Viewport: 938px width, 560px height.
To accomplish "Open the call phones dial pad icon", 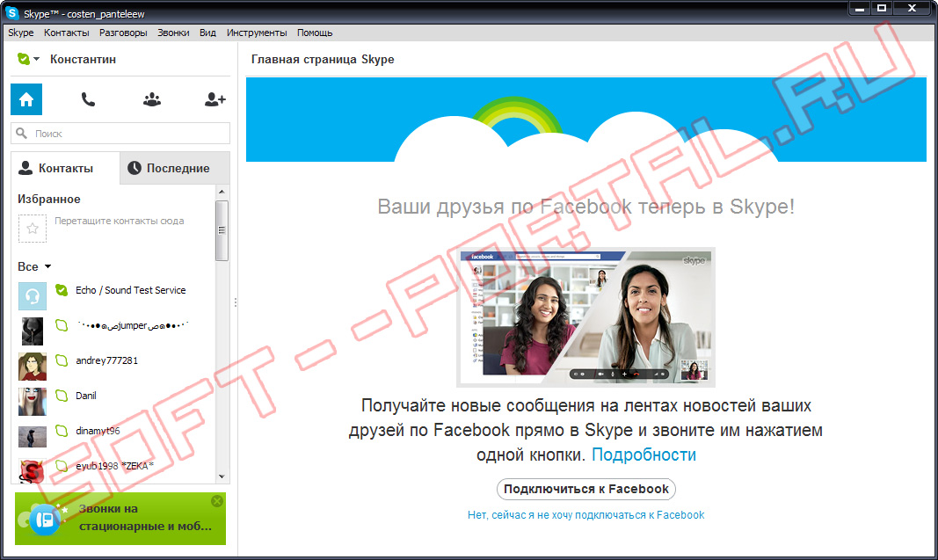I will click(88, 99).
